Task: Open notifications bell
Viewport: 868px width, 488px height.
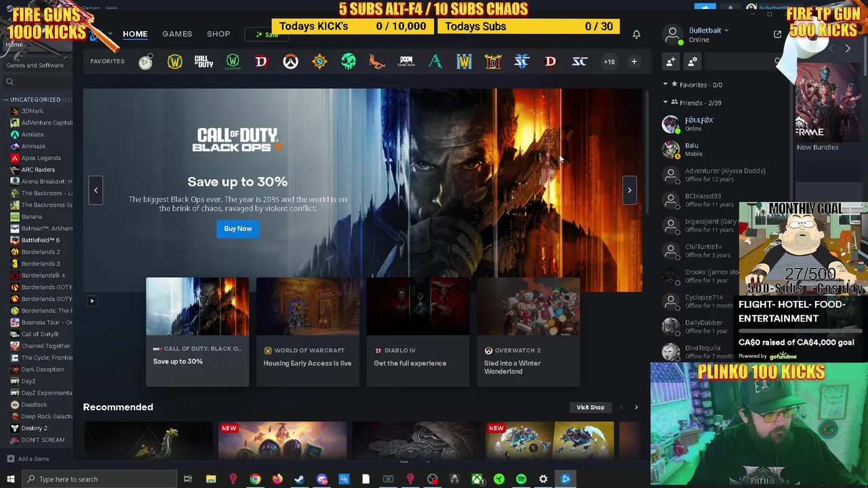Action: click(637, 34)
